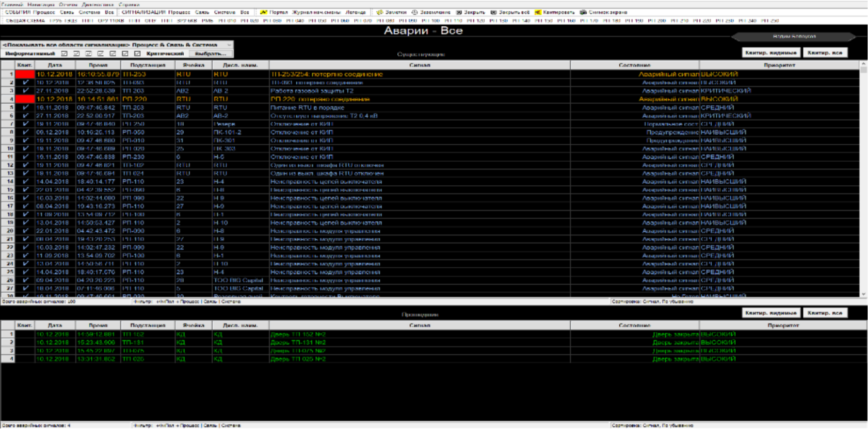
Task: Sort upper table by Дата column header
Action: 54,64
